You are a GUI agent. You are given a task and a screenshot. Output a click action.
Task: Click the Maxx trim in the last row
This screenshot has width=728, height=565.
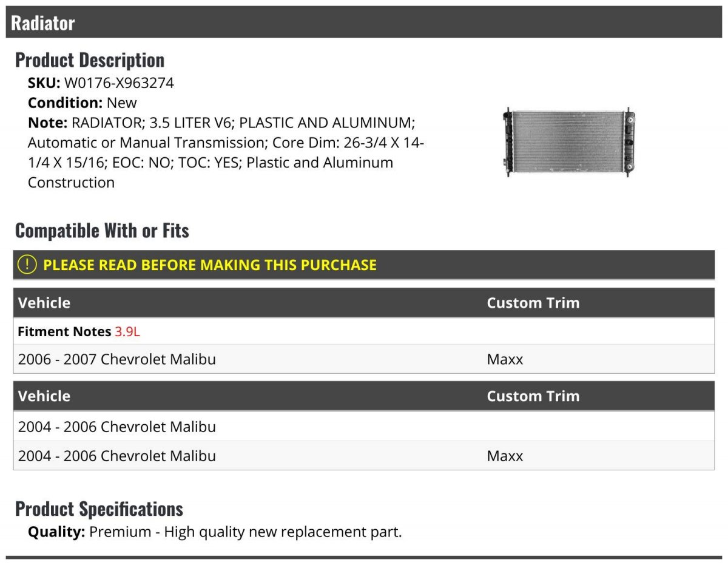click(505, 456)
